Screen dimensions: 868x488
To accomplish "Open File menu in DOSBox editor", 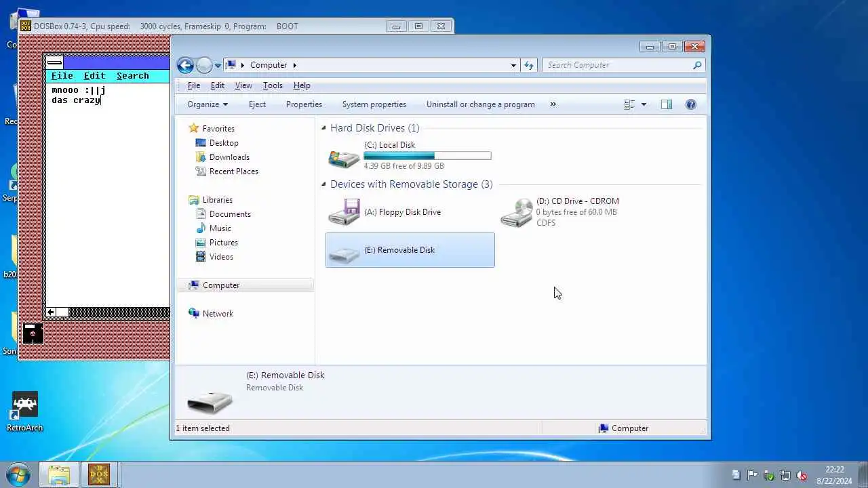I will point(62,76).
